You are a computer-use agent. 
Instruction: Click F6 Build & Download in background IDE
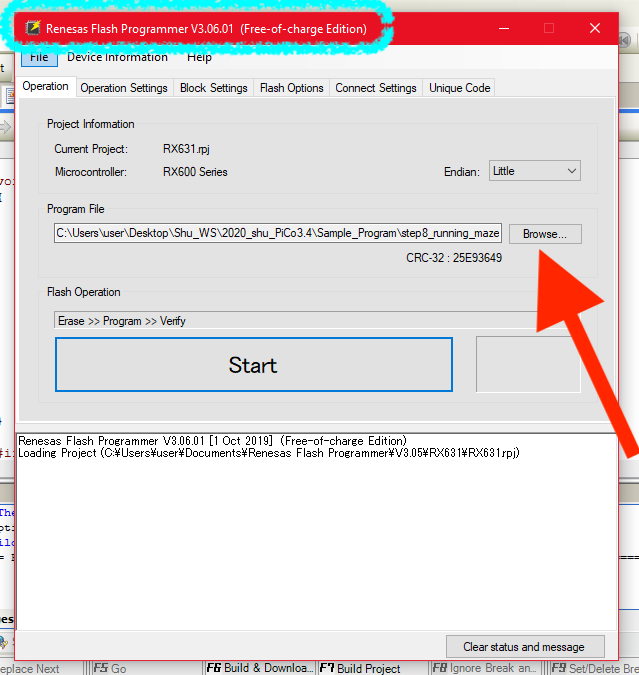[x=260, y=668]
